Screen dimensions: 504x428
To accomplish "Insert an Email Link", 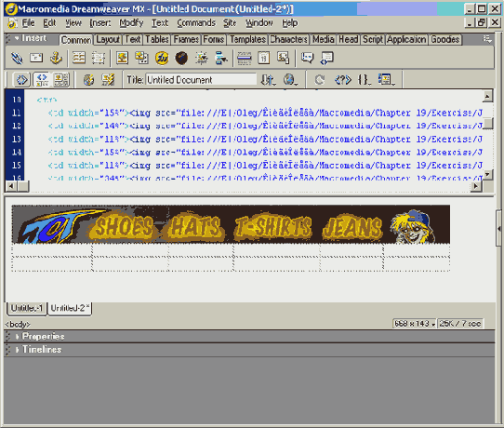I will (36, 59).
